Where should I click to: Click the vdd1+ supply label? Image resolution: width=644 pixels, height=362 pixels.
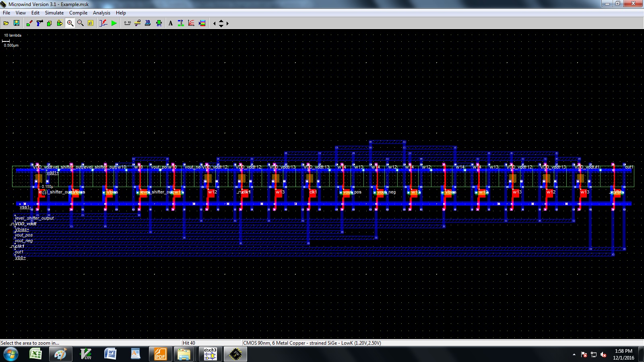click(x=52, y=173)
